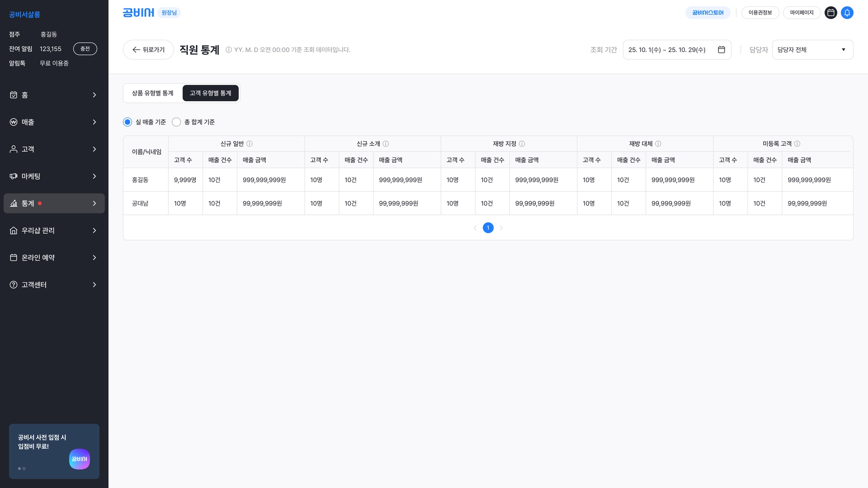Click info icon beside 재방 대체 header
Screen dimensions: 868x488
pyautogui.click(x=658, y=144)
